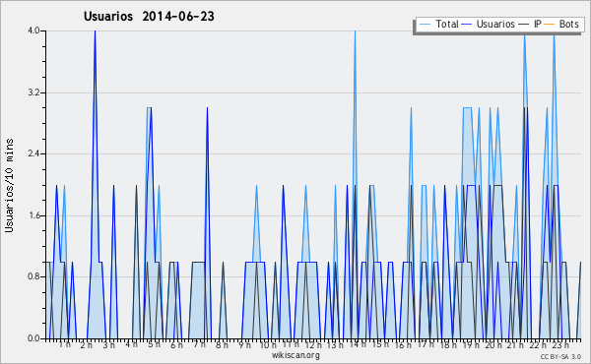
Task: Click the light blue Total legend line
Action: click(425, 25)
